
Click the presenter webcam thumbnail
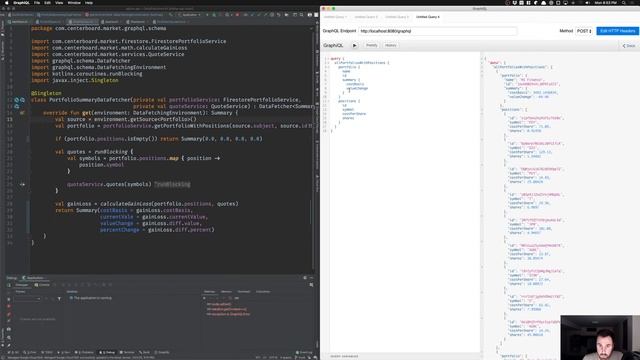coord(600,338)
